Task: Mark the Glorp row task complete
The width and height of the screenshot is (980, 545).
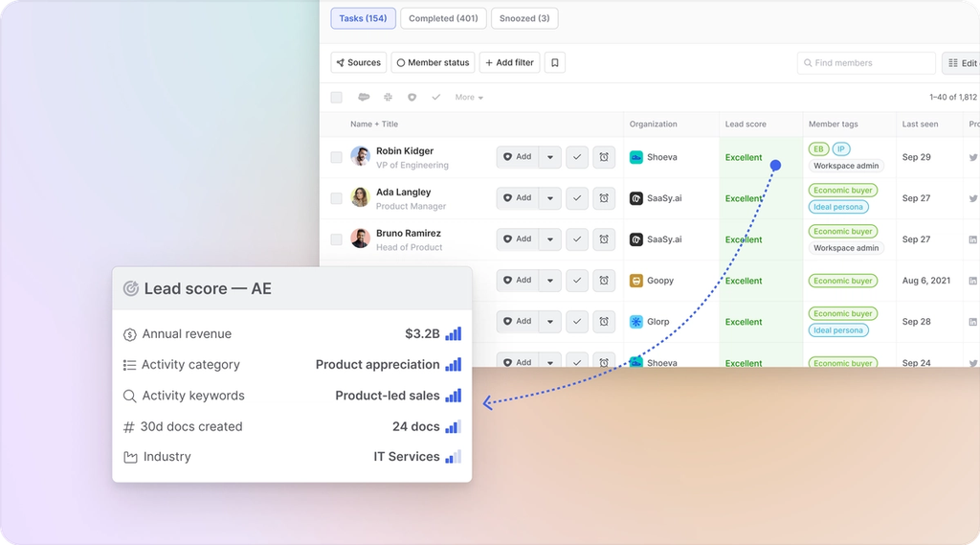Action: 577,322
